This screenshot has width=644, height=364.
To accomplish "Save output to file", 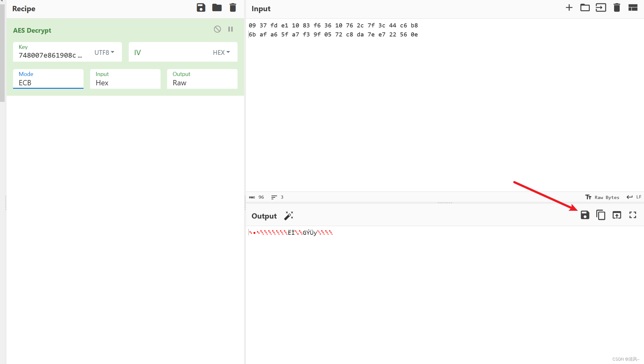I will pos(585,215).
